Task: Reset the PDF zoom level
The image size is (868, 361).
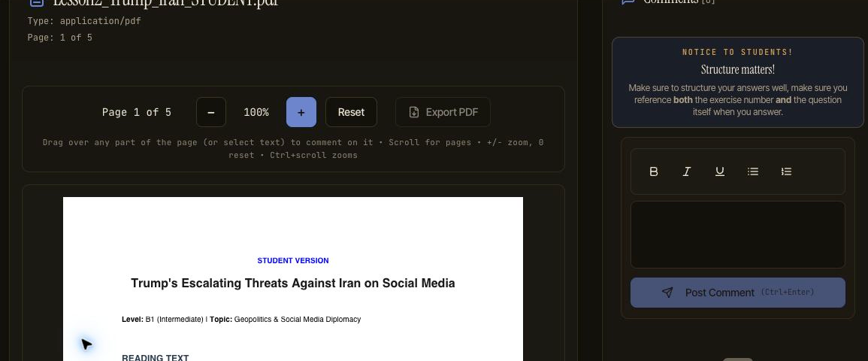Action: pos(351,112)
